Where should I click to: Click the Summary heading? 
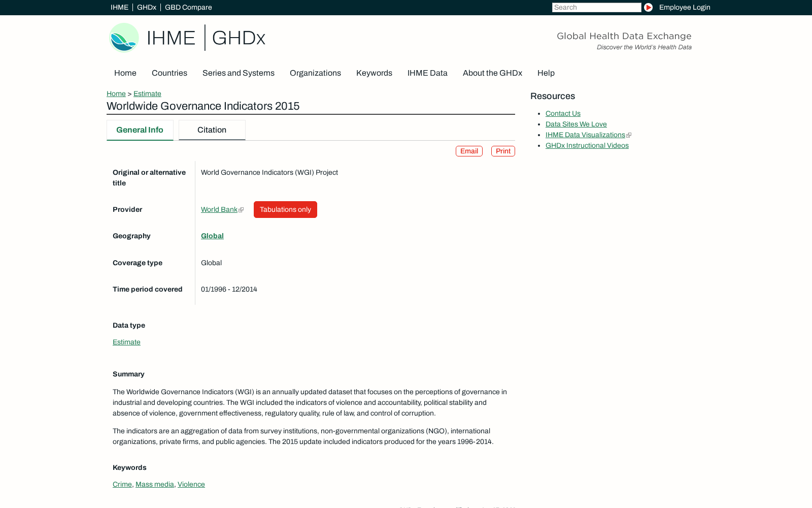[x=128, y=374]
